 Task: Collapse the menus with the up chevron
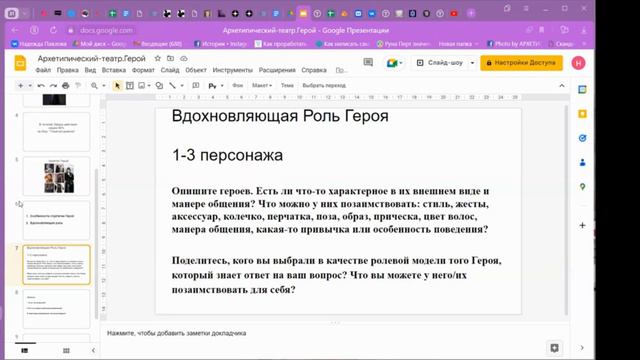tap(562, 86)
